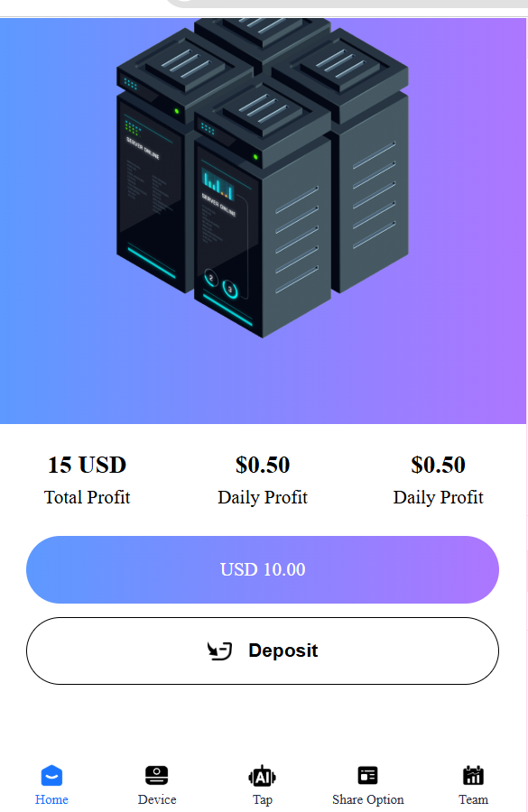The width and height of the screenshot is (528, 812).
Task: Click the Home tab label
Action: pos(51,799)
